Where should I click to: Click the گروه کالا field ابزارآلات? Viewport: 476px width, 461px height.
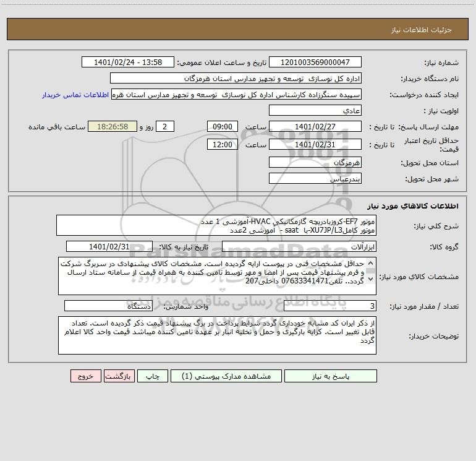pos(299,246)
